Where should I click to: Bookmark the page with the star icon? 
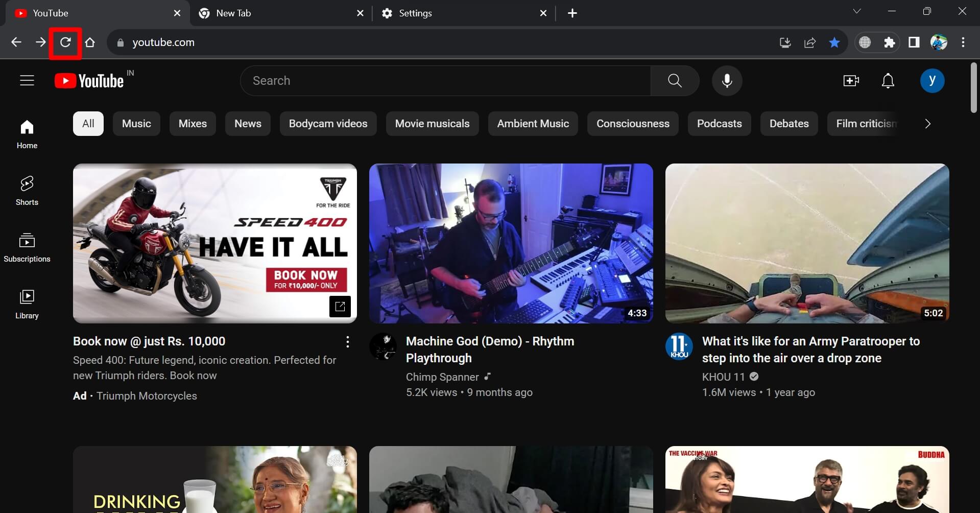(834, 42)
